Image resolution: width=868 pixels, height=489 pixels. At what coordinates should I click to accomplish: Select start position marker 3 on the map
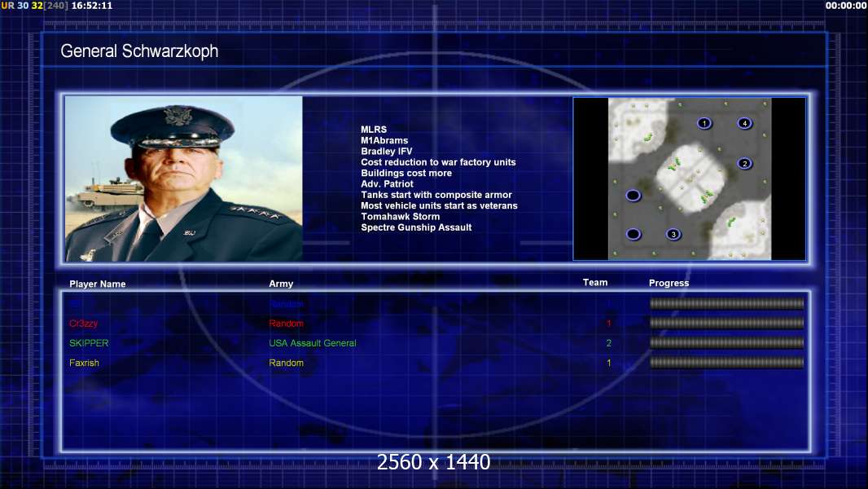[x=673, y=234]
